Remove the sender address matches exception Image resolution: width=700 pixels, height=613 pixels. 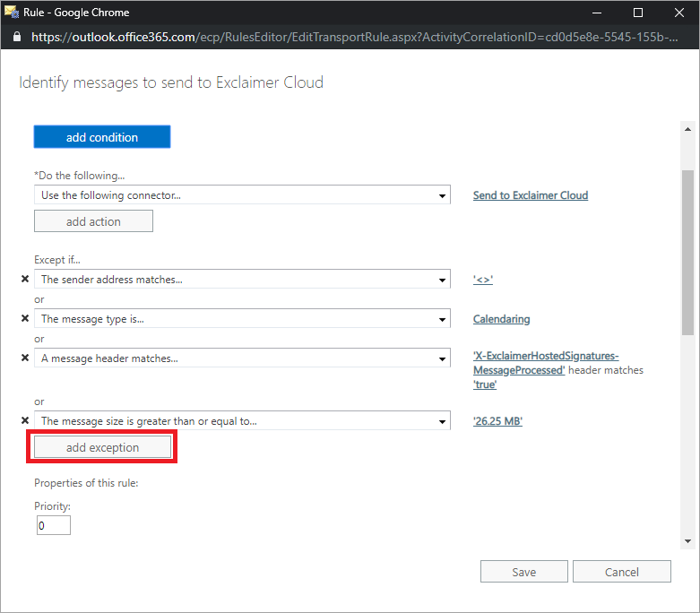pyautogui.click(x=25, y=280)
